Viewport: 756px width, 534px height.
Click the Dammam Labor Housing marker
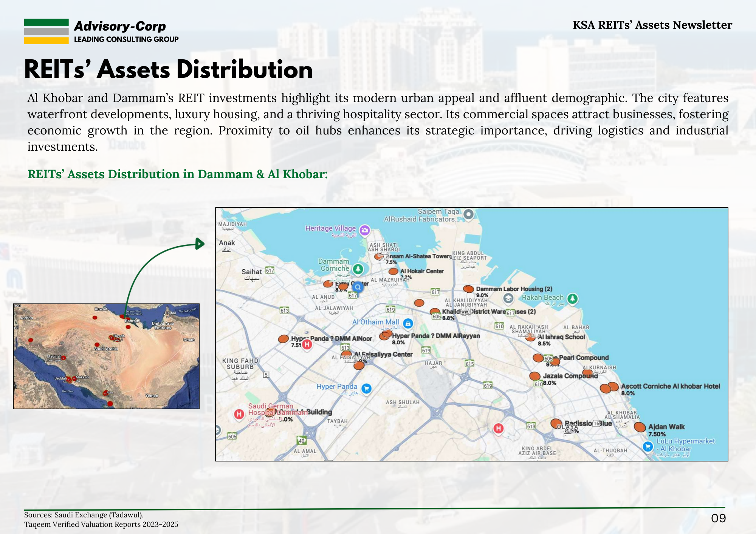pos(468,289)
